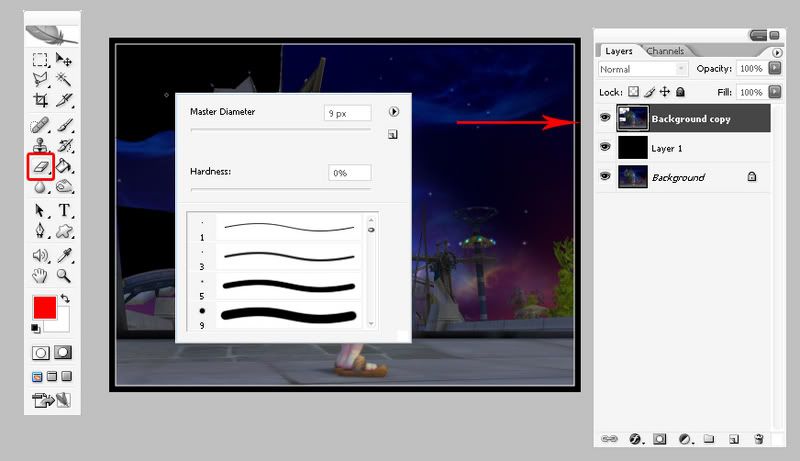Toggle lock transparent pixels
800x461 pixels.
pos(633,92)
